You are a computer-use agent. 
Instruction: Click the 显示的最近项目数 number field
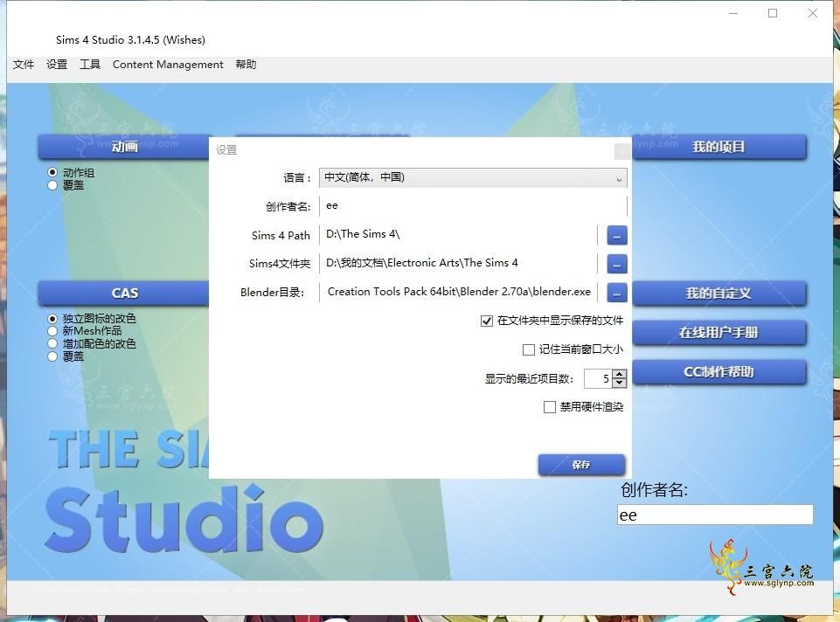point(598,379)
